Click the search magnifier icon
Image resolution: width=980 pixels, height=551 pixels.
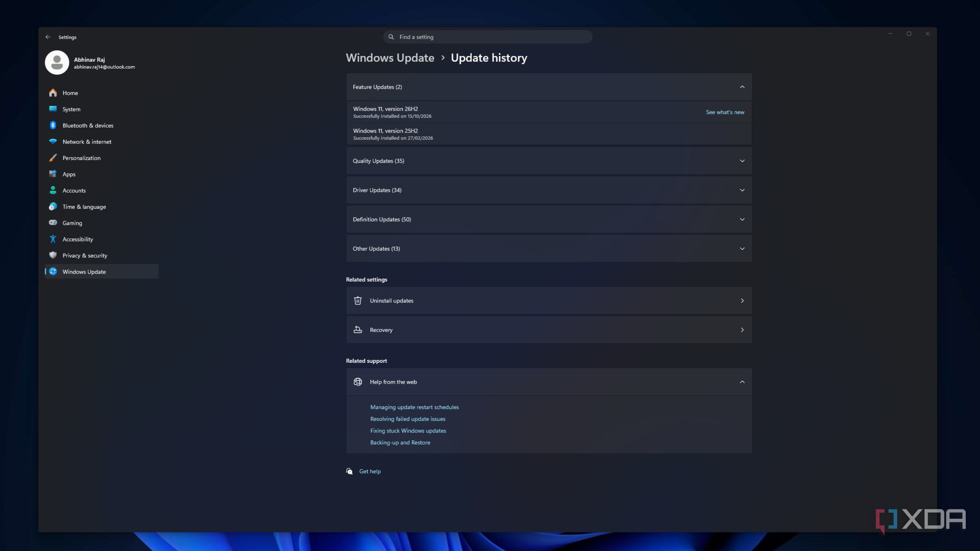point(391,37)
